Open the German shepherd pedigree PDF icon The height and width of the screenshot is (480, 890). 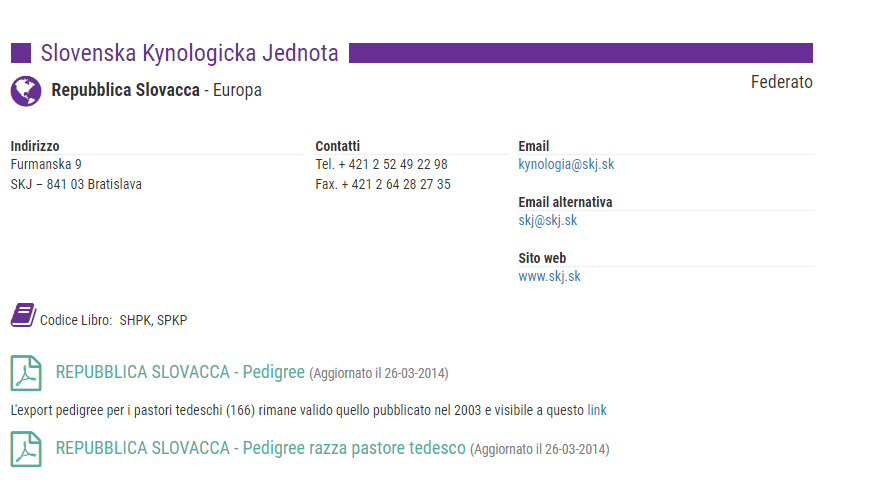26,449
